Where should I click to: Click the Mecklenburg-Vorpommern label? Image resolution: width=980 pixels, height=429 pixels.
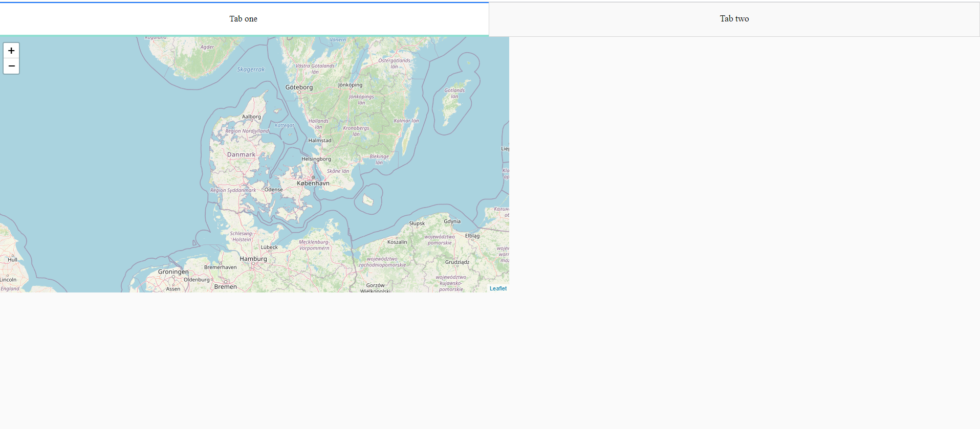point(314,245)
